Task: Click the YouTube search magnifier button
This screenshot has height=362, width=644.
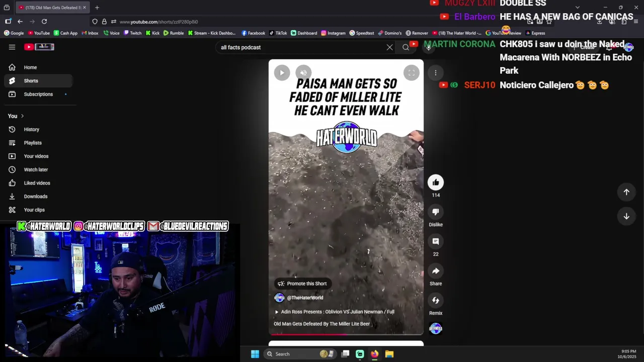Action: [406, 47]
